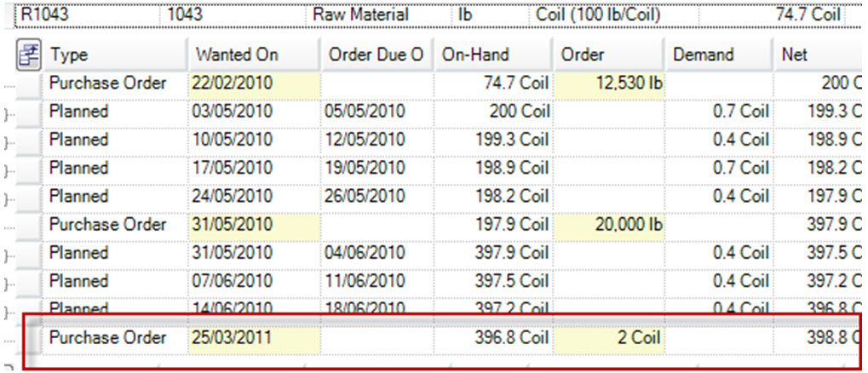Click the R1043 item code field

[x=85, y=14]
